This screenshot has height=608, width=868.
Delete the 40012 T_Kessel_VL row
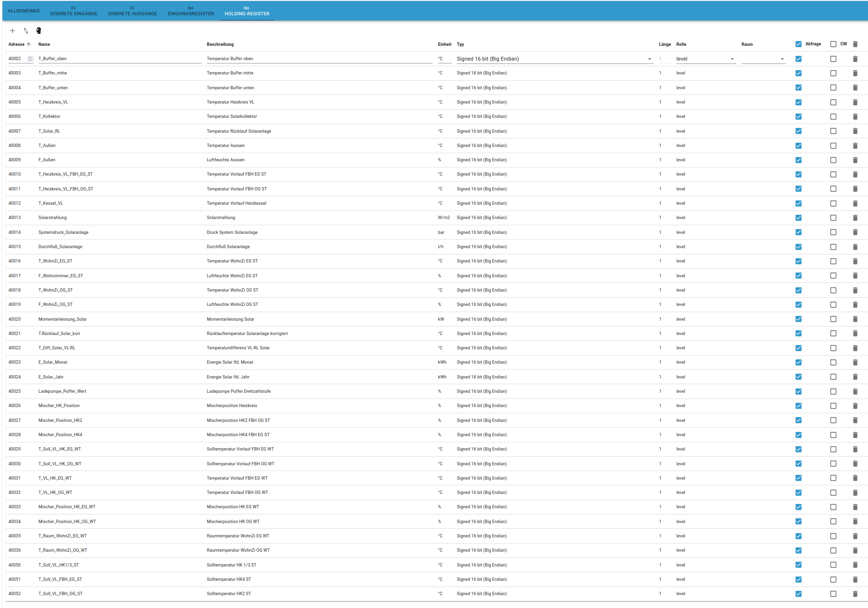coord(855,203)
